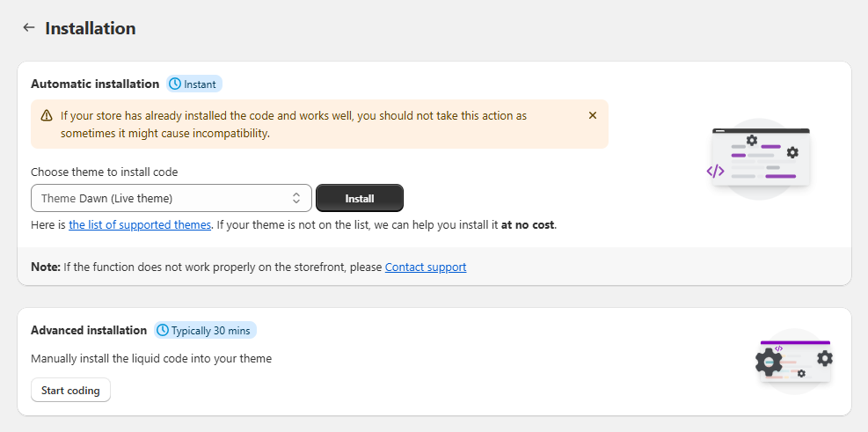Click the Manually install the liquid code text

[151, 359]
